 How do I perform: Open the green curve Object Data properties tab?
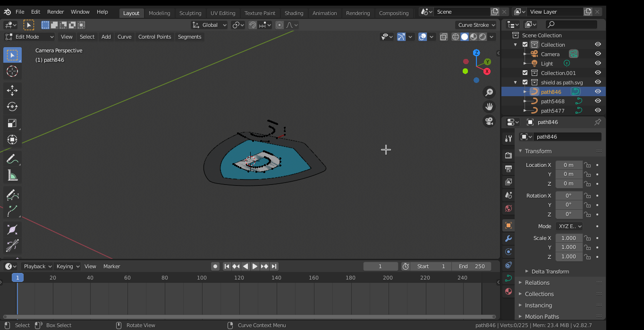508,278
